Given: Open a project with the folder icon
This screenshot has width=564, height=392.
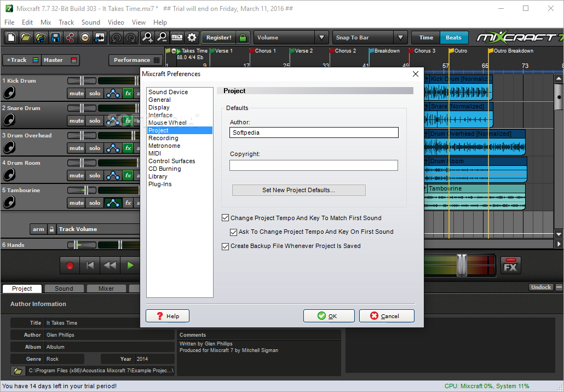Looking at the screenshot, I should (x=26, y=37).
